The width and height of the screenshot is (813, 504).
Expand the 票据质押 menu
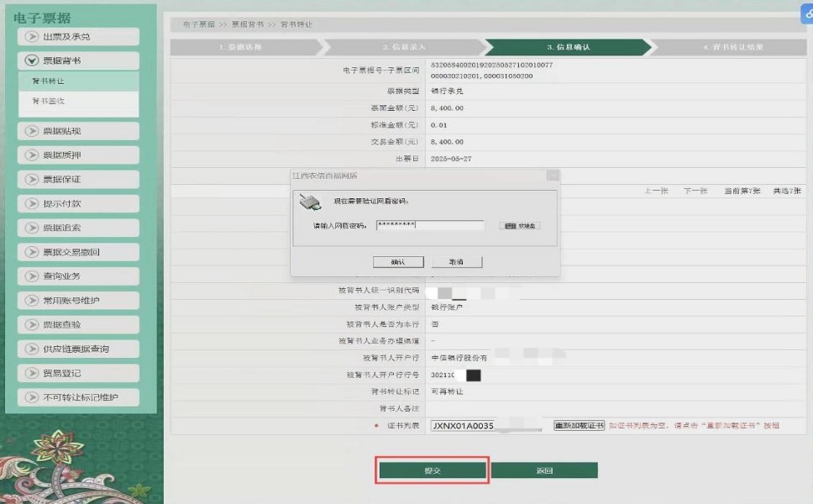tap(78, 155)
